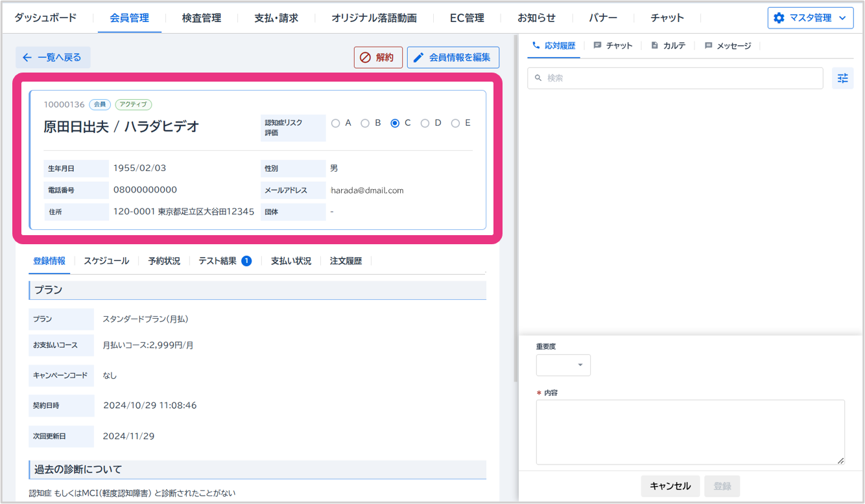Select risk rating A radio button
The height and width of the screenshot is (504, 865).
coord(335,123)
